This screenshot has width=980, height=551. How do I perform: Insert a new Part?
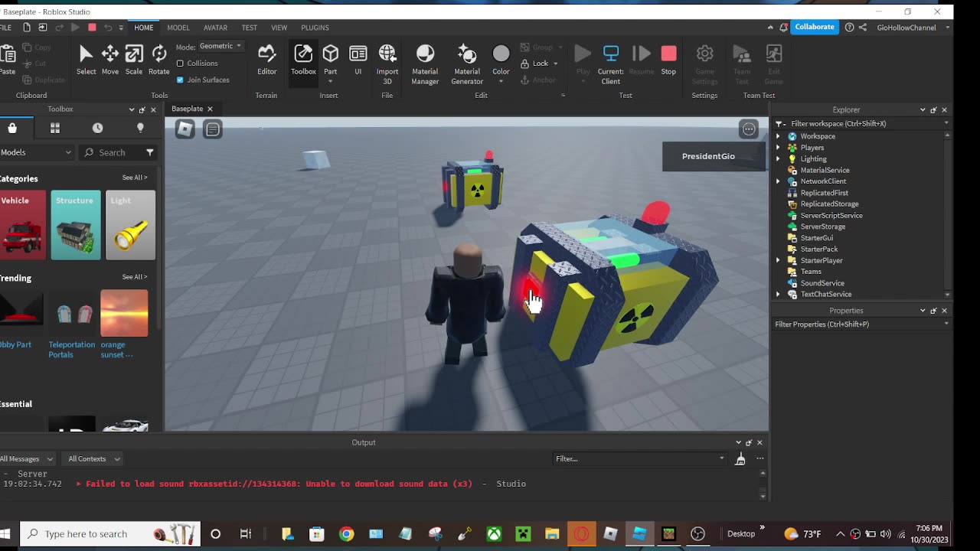point(330,60)
